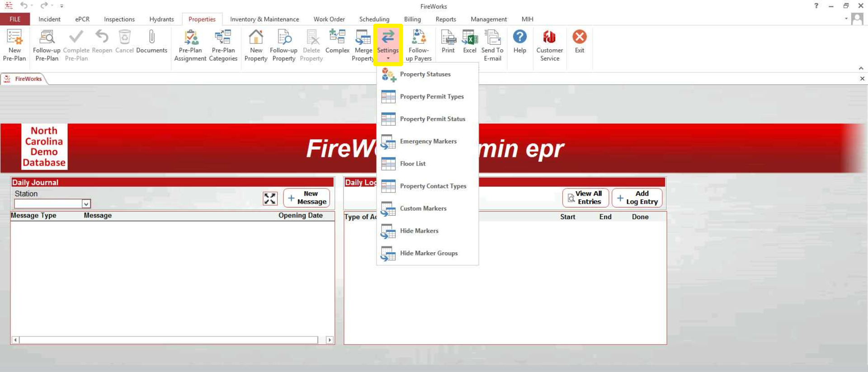868x372 pixels.
Task: Select Property Permit Types
Action: tap(427, 96)
